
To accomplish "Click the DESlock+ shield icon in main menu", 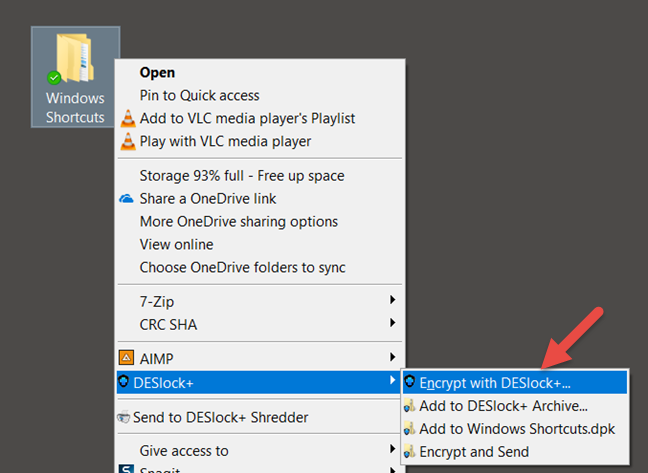I will [124, 381].
